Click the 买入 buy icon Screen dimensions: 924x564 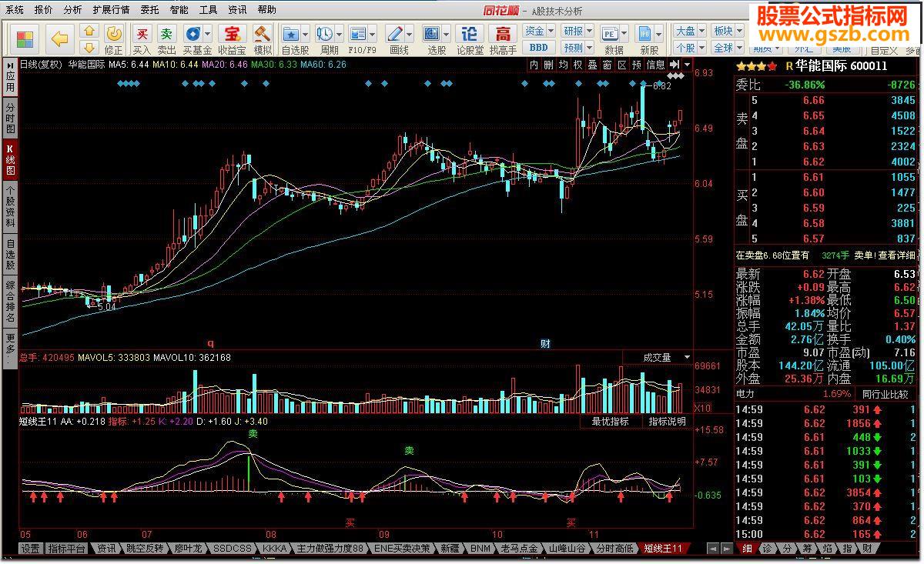coord(142,34)
